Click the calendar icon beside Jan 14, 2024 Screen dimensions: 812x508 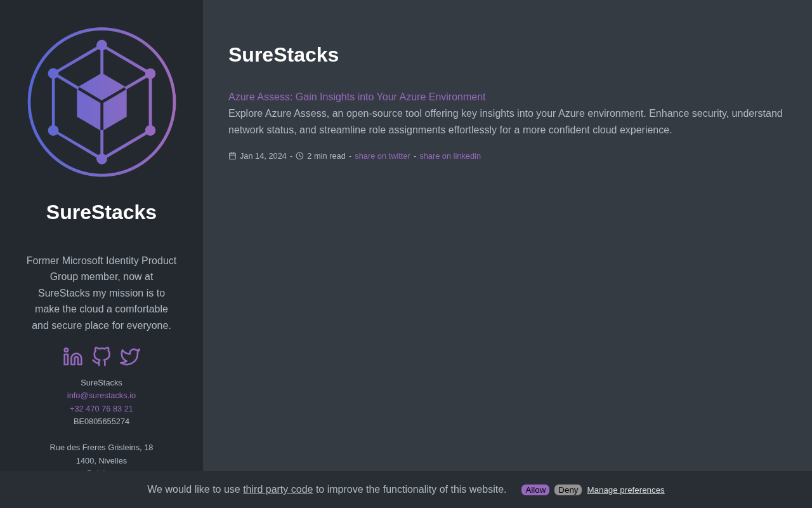(232, 156)
